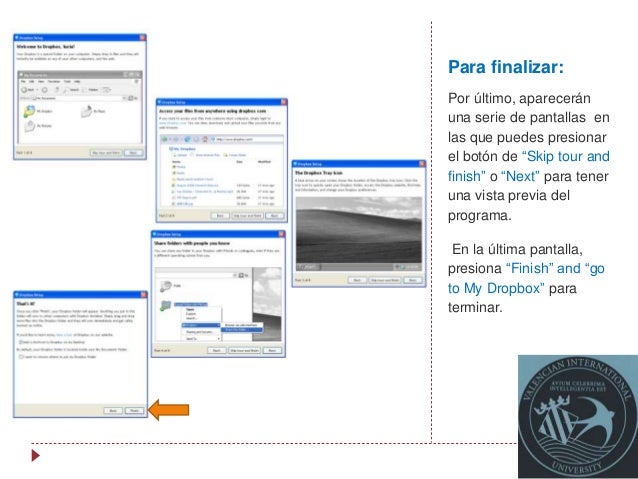This screenshot has height=479, width=638.
Task: Click the My Dropbox heading in web preview
Action: [182, 149]
